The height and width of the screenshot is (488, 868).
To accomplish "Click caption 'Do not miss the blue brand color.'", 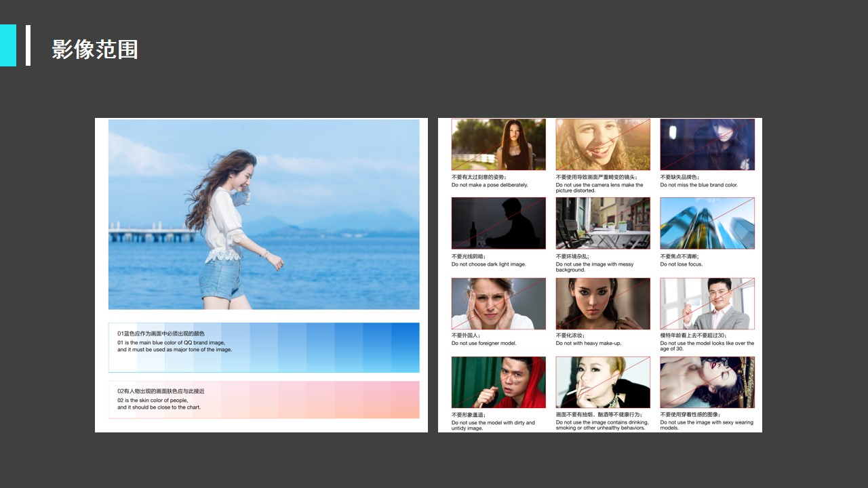I will [699, 185].
